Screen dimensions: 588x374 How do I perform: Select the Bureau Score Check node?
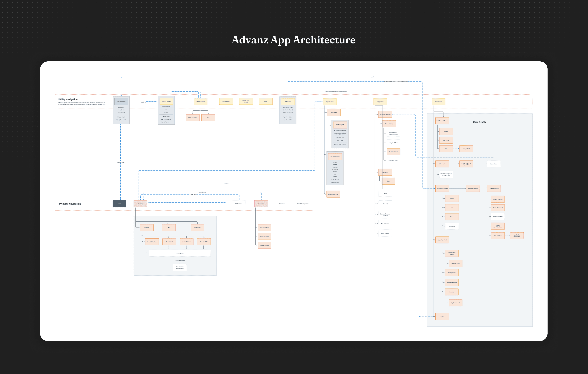(385, 114)
